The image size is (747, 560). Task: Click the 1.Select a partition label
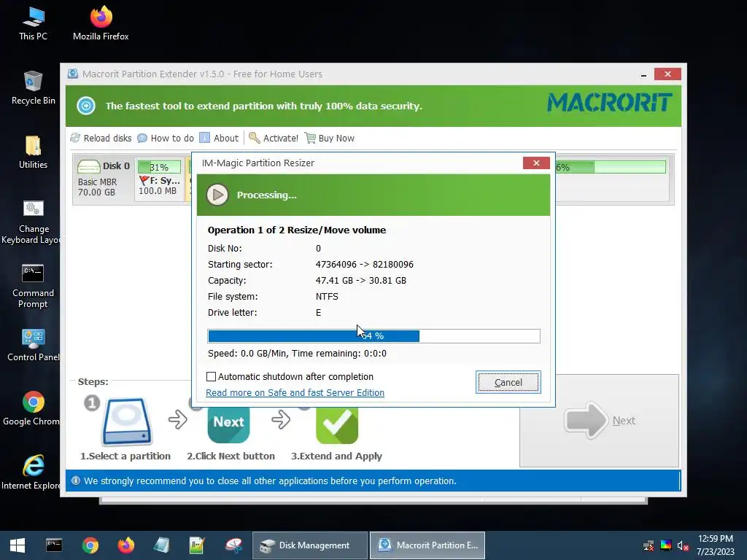point(125,456)
